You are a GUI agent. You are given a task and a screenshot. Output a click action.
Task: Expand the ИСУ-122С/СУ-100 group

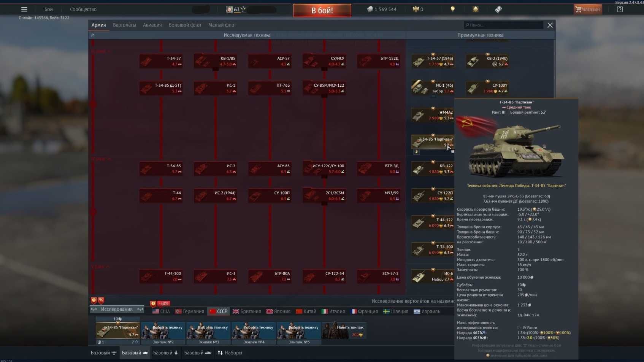pyautogui.click(x=324, y=169)
